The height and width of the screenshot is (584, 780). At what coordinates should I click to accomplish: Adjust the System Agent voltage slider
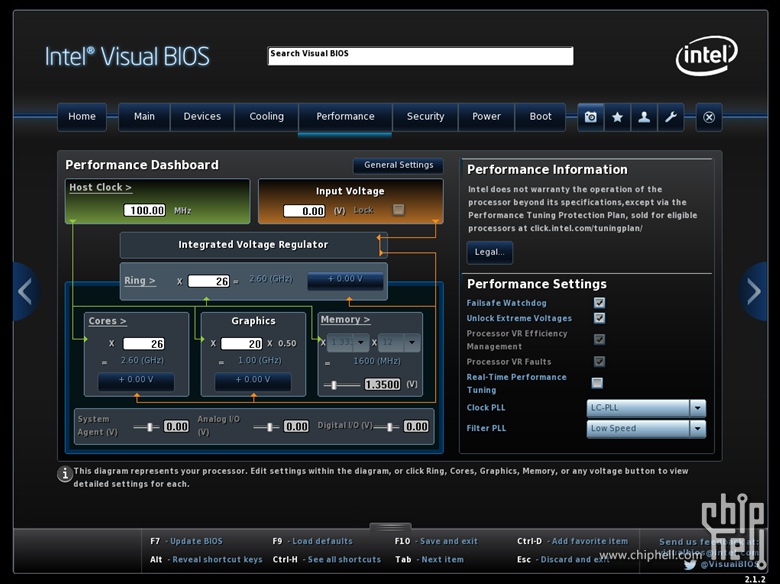(x=146, y=427)
